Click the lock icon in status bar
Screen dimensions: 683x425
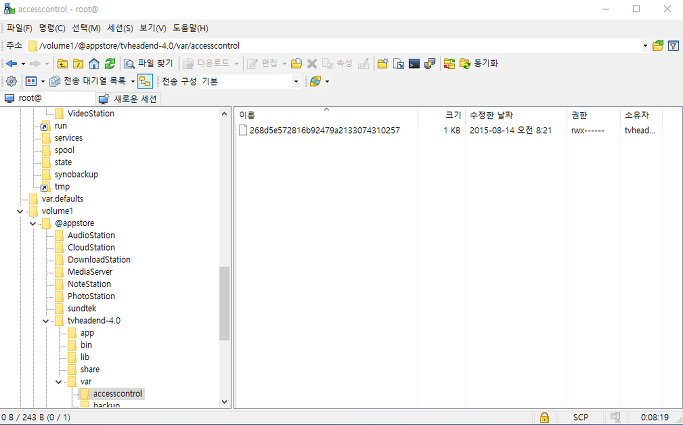tap(544, 418)
